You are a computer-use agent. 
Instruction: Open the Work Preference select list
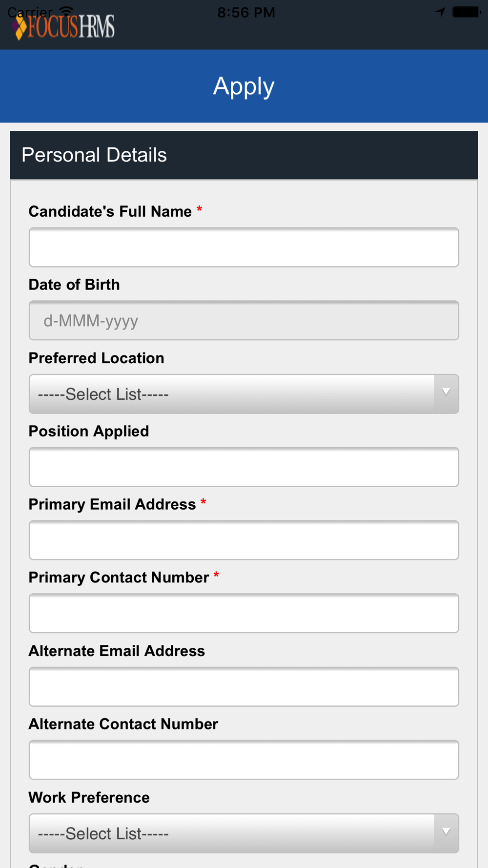244,833
